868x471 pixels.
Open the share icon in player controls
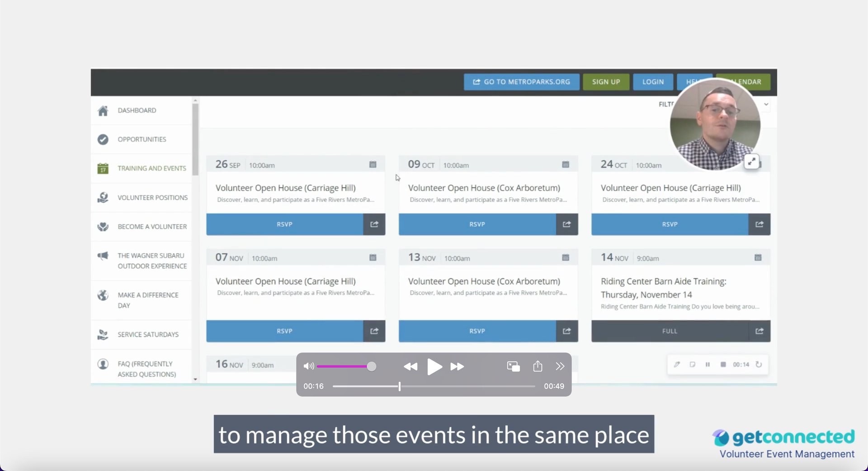click(538, 366)
